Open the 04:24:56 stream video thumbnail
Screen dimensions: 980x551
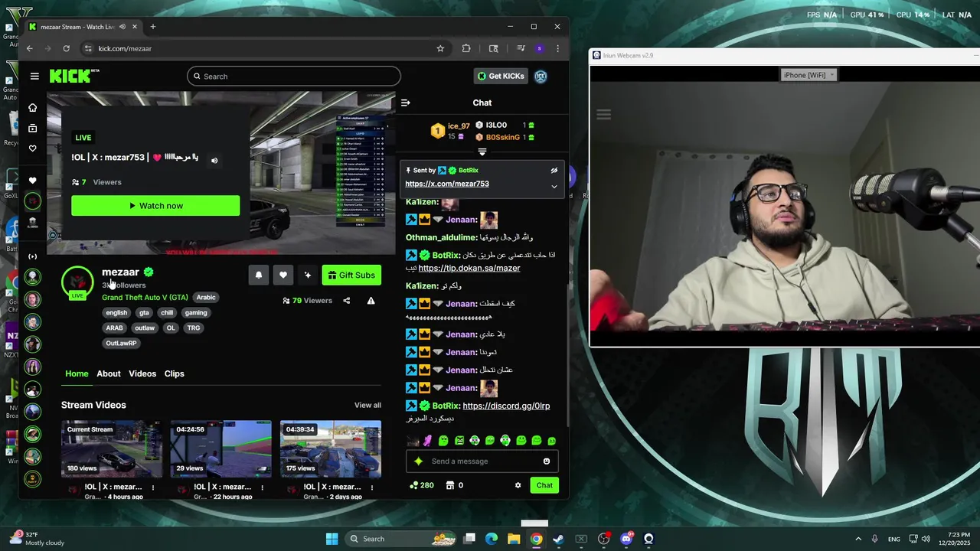220,448
